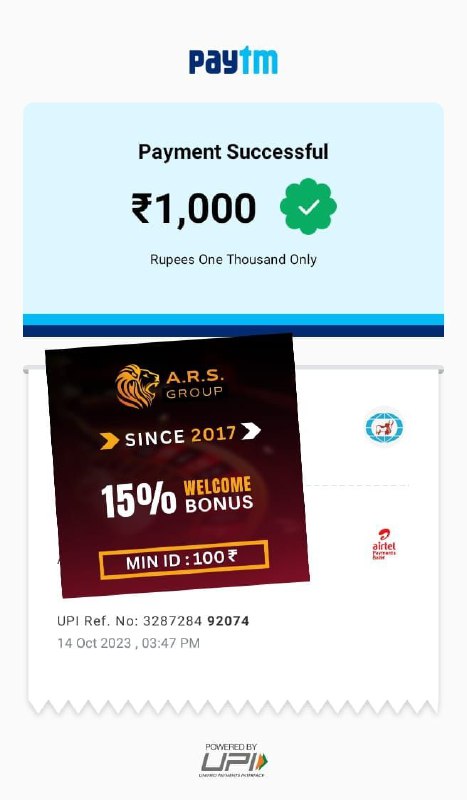Click the white arrow after 2017
This screenshot has height=800, width=467.
click(x=251, y=431)
